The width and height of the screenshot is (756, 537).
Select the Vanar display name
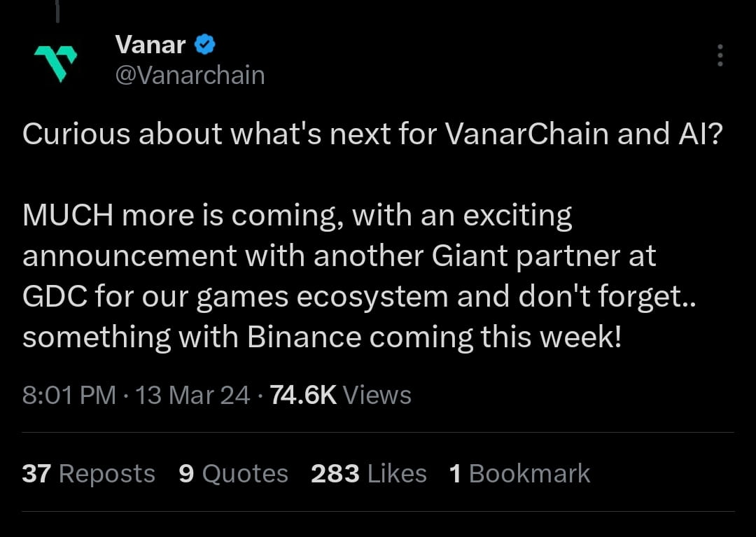tap(151, 43)
